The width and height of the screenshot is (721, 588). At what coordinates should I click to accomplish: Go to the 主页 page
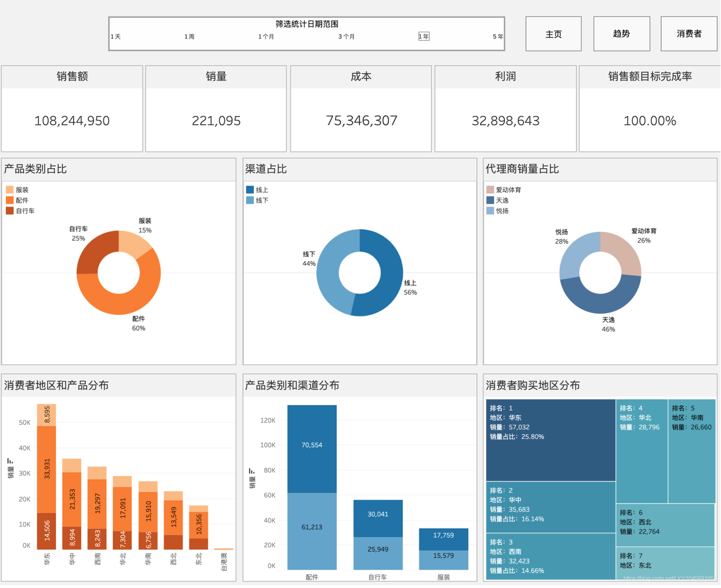click(553, 34)
